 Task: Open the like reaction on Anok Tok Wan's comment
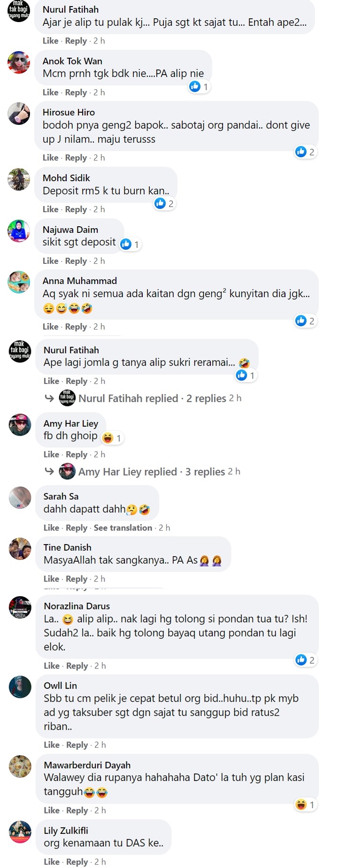[x=199, y=86]
